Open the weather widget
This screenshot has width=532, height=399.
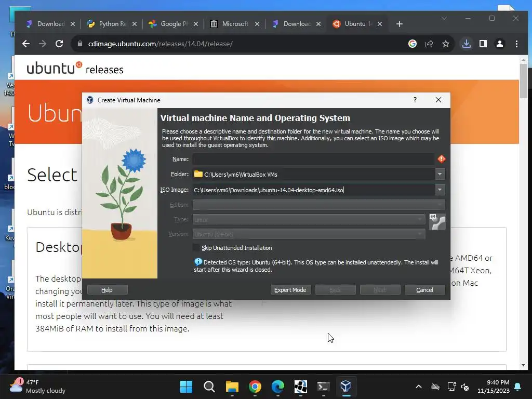tap(37, 387)
